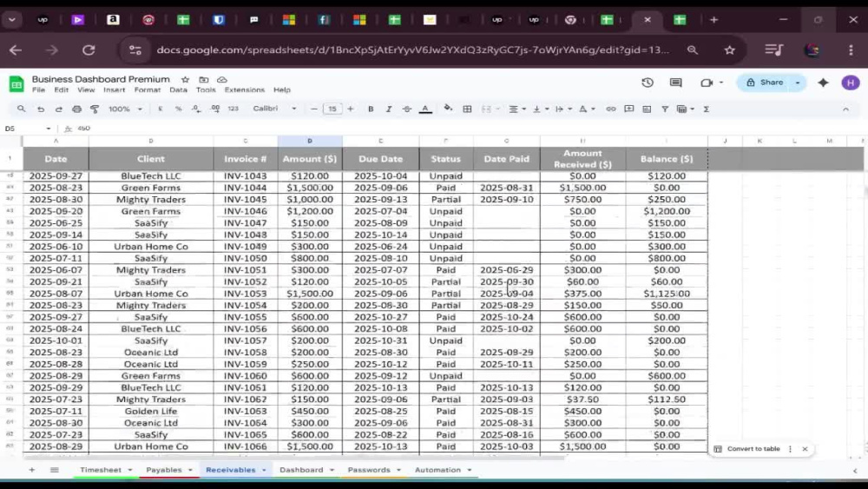The width and height of the screenshot is (868, 489).
Task: Open the all sheets list
Action: [x=54, y=470]
